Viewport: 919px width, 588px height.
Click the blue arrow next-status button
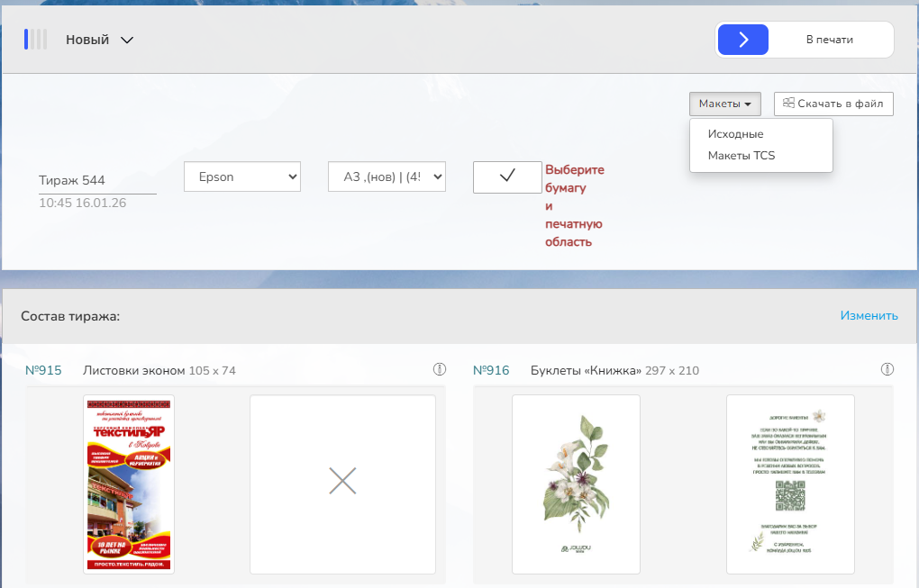click(x=743, y=40)
